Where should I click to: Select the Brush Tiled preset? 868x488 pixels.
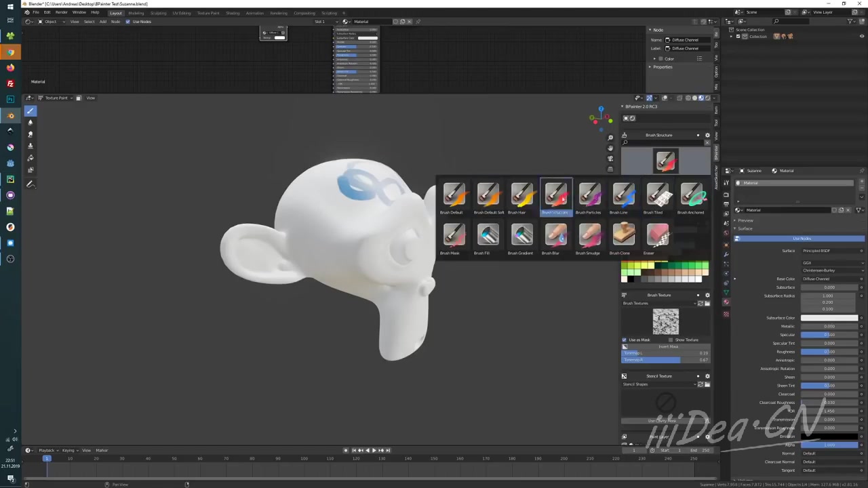657,199
